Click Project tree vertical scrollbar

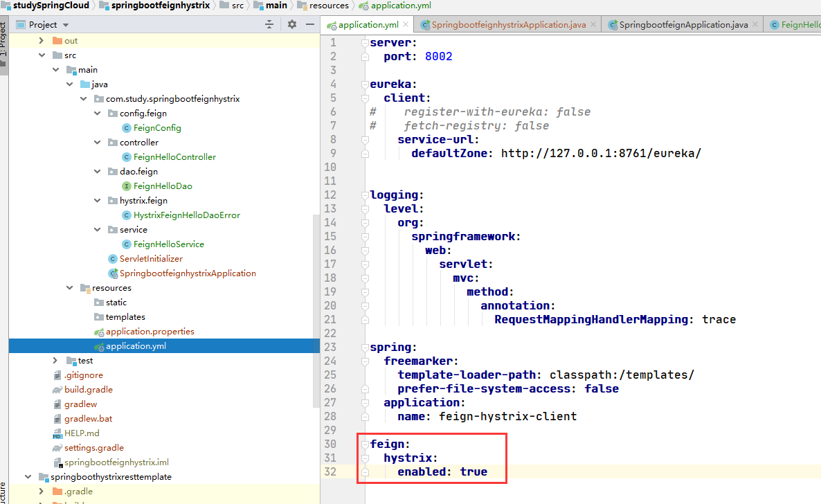(316, 310)
